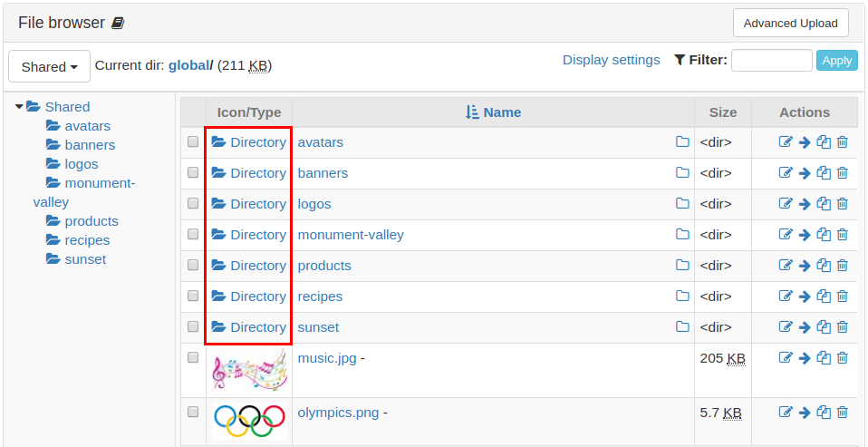
Task: Click the trash icon for recipes row
Action: (842, 296)
